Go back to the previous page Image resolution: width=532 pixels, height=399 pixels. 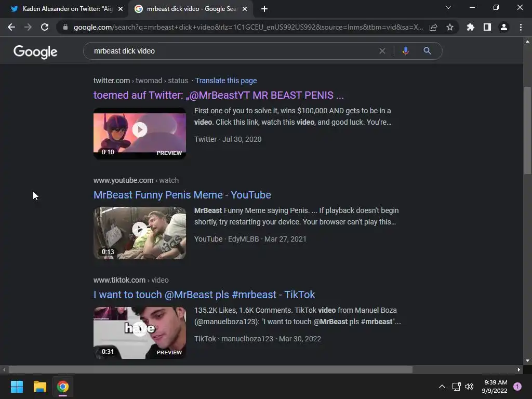pyautogui.click(x=11, y=27)
